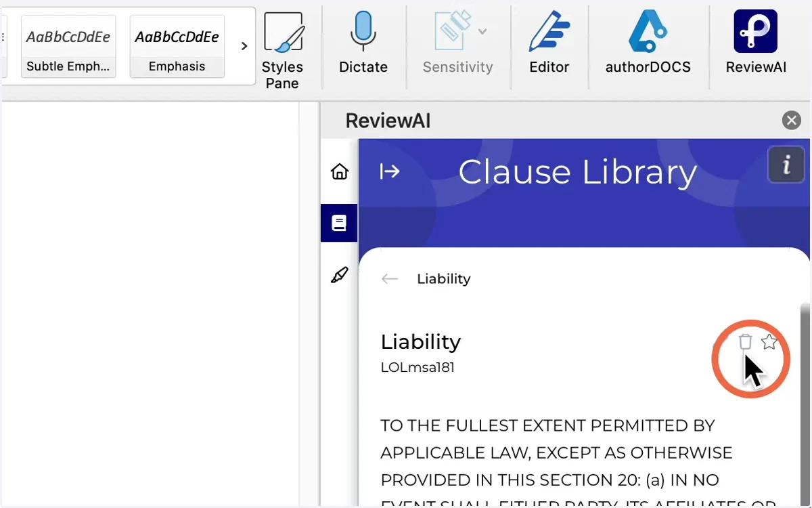Viewport: 812px width, 508px height.
Task: Go back with the left arrow
Action: pos(390,278)
